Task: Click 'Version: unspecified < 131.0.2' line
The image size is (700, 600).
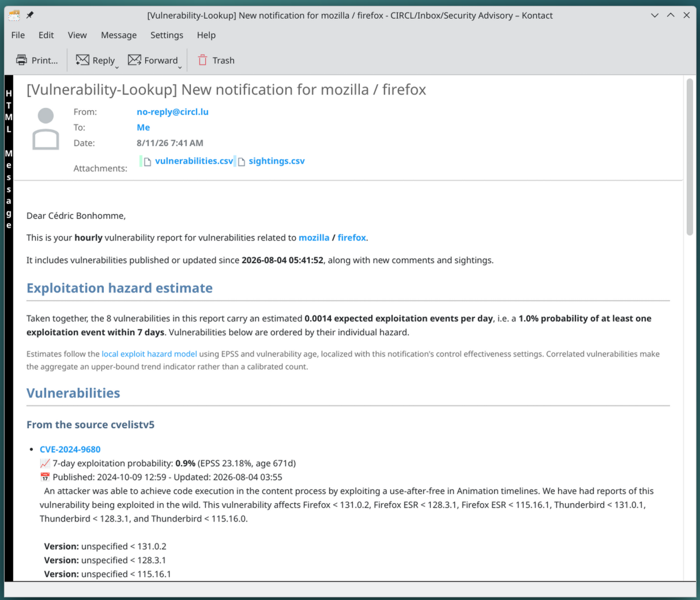Action: tap(105, 546)
